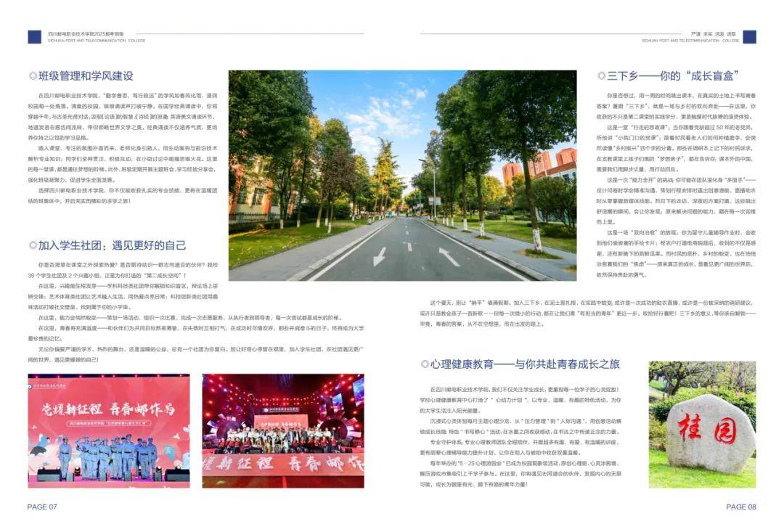Open the photo of performers in blue uniforms
Screen dimensions: 784x532
[x=109, y=431]
